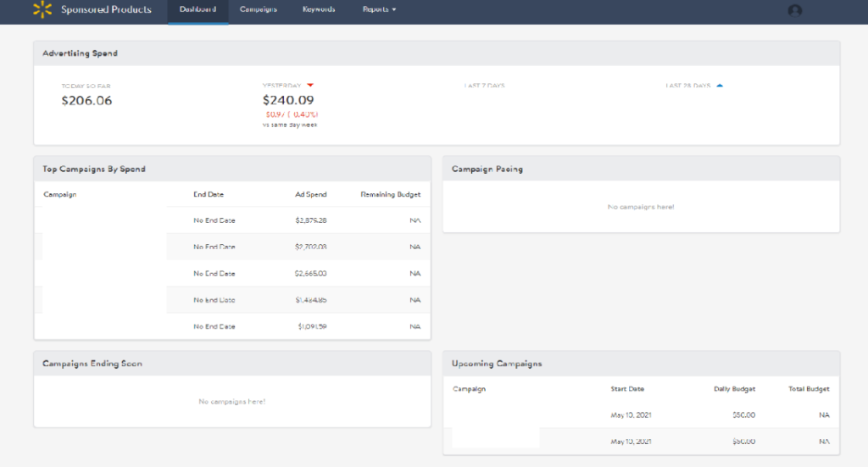This screenshot has height=467, width=868.
Task: Sort by the Ad Spend column header
Action: pos(310,195)
